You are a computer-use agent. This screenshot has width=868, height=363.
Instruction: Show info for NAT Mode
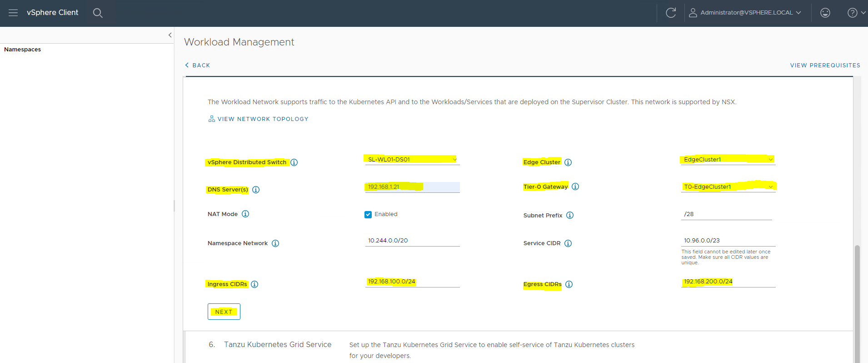[x=245, y=214]
